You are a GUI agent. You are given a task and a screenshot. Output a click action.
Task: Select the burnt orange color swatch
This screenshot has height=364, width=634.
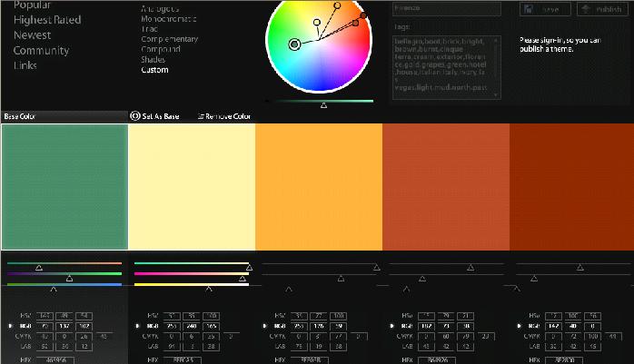pos(446,186)
